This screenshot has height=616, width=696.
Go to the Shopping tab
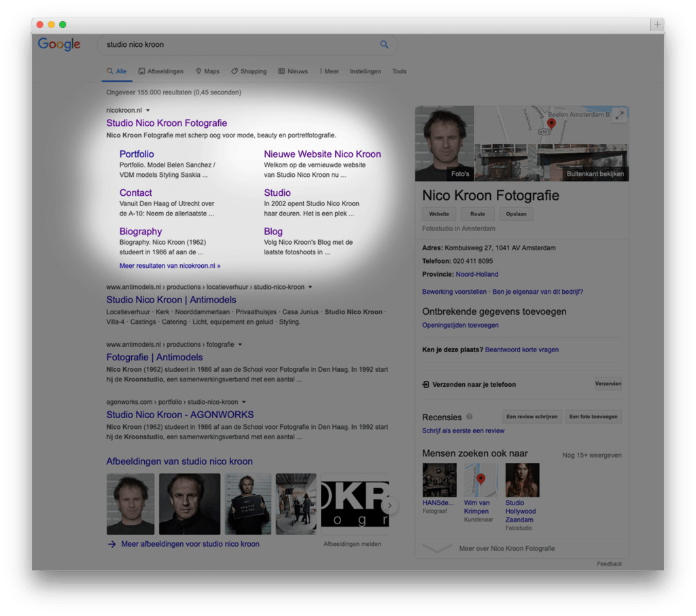click(x=249, y=71)
